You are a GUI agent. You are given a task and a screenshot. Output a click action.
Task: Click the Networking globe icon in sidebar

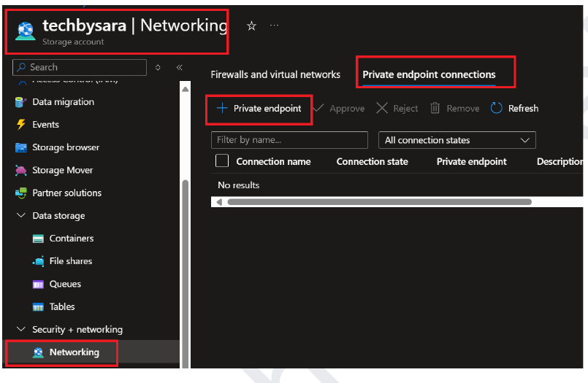pyautogui.click(x=38, y=352)
